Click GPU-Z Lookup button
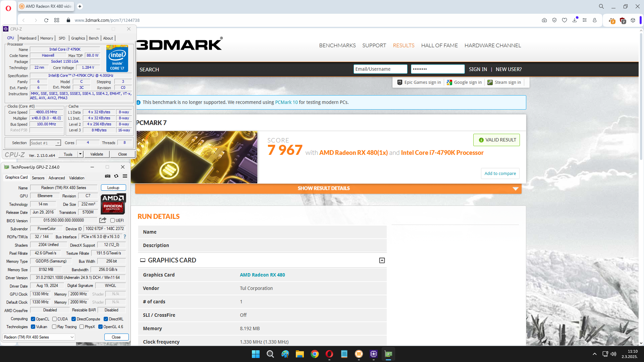 click(113, 188)
